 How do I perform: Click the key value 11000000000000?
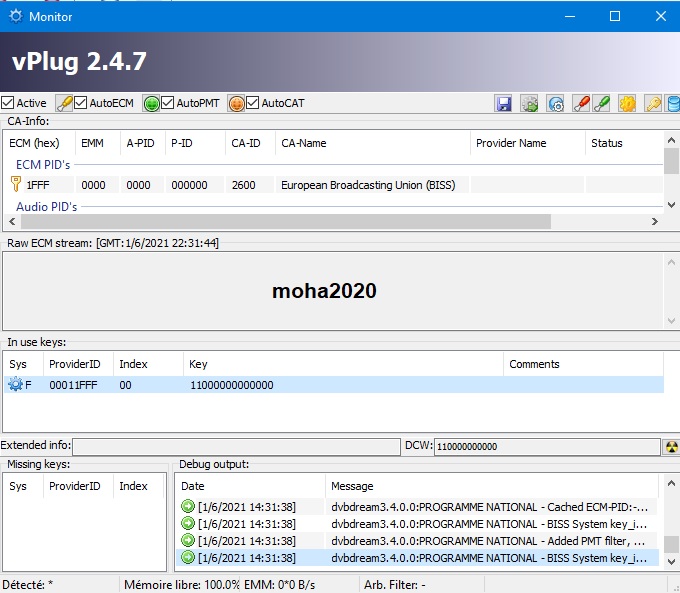[x=232, y=385]
